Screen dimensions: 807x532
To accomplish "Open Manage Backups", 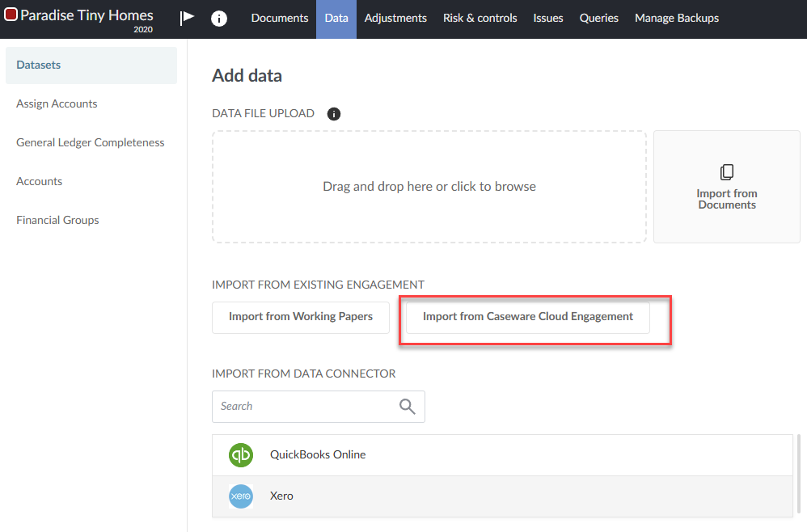I will 676,18.
